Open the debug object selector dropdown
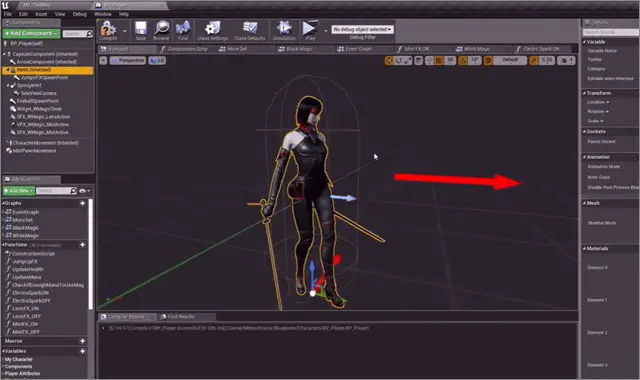 (362, 29)
